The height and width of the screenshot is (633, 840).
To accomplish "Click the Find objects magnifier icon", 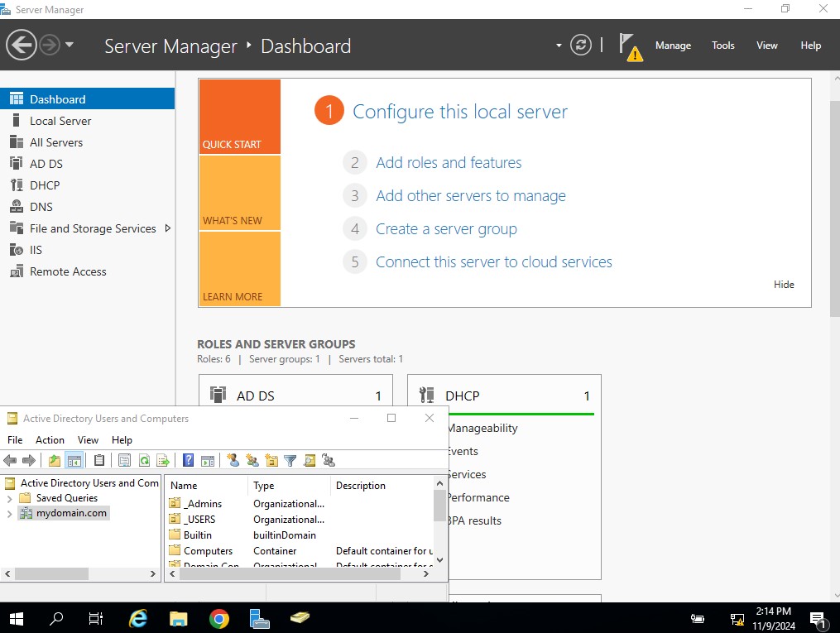I will pyautogui.click(x=310, y=460).
